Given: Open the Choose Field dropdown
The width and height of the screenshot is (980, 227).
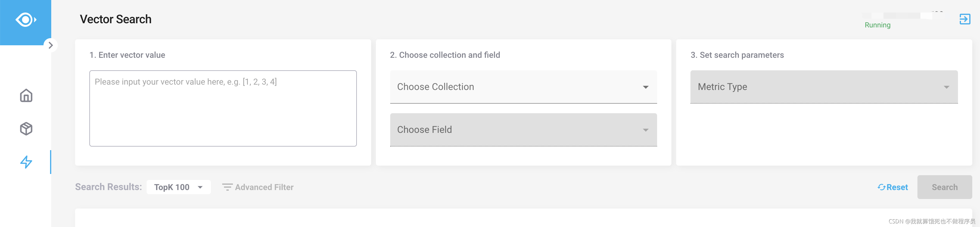Looking at the screenshot, I should [523, 130].
